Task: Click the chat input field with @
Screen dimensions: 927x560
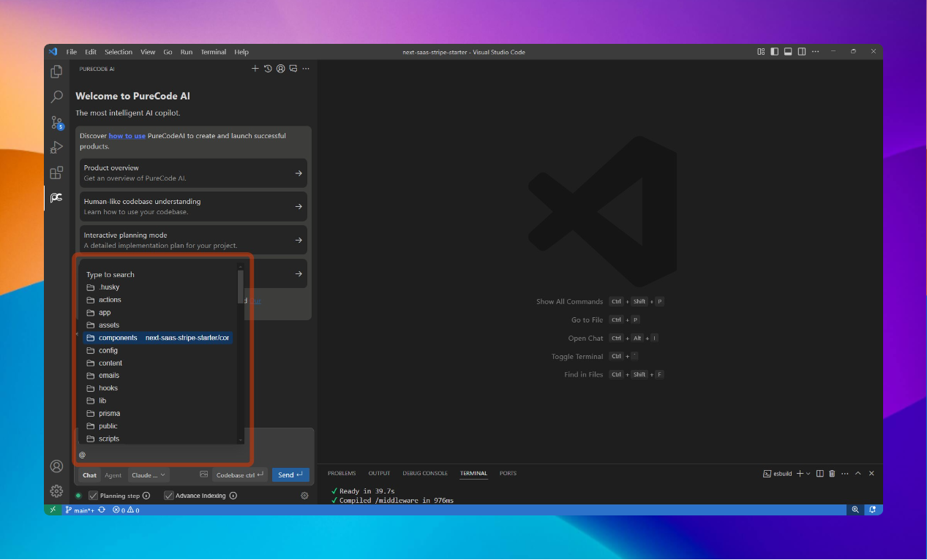Action: pos(161,455)
